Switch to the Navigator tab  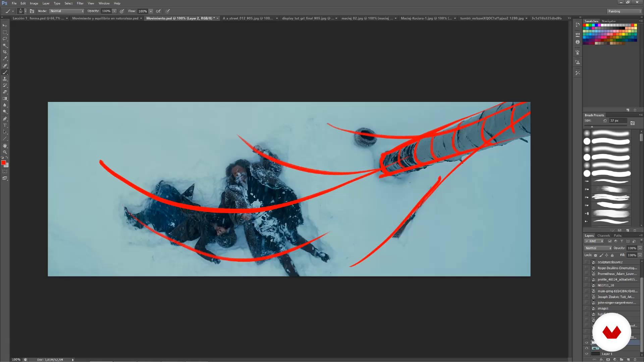609,21
